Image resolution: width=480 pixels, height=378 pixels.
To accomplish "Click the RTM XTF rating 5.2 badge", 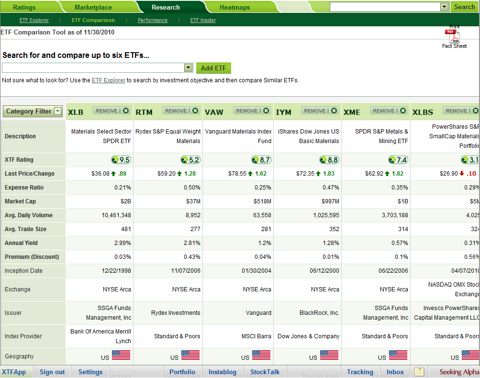I will [191, 160].
